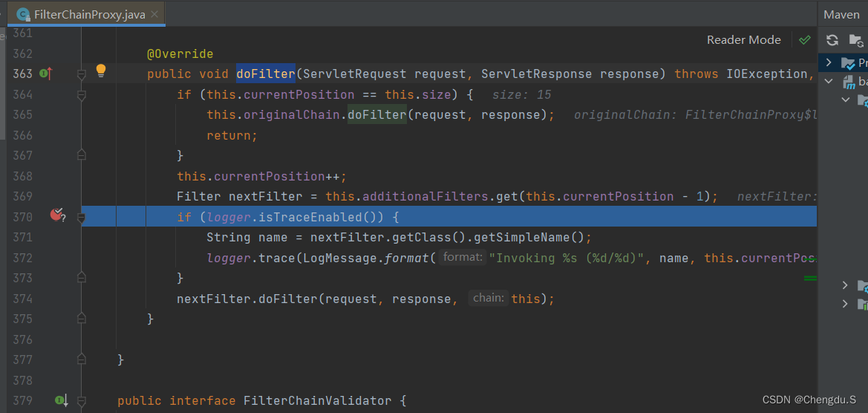This screenshot has height=413, width=868.
Task: Toggle the conditional breakpoint on line 370
Action: pos(58,215)
